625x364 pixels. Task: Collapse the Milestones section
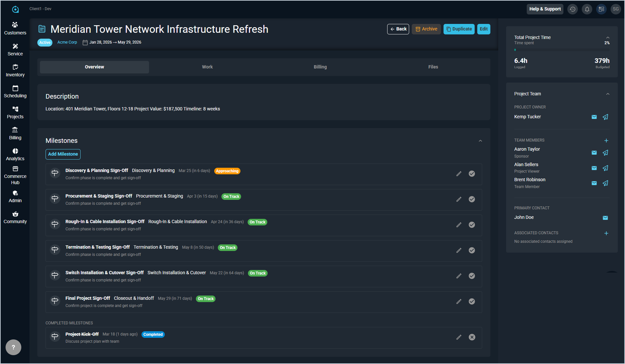coord(480,141)
